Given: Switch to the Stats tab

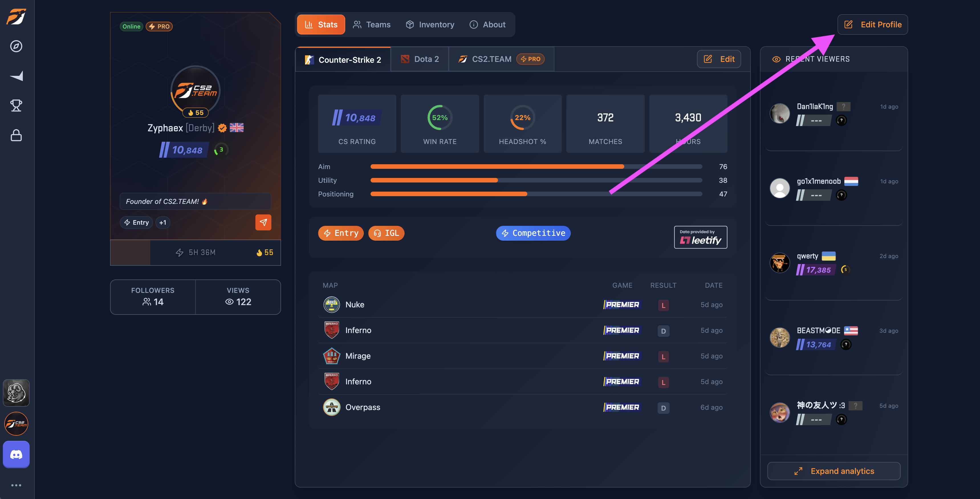Looking at the screenshot, I should pos(321,24).
